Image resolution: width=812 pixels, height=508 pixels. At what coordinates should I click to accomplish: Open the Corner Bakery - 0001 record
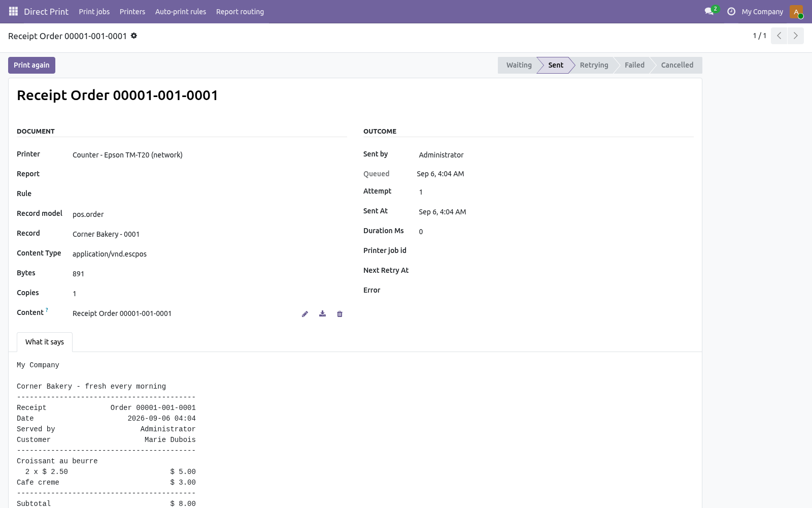(106, 234)
